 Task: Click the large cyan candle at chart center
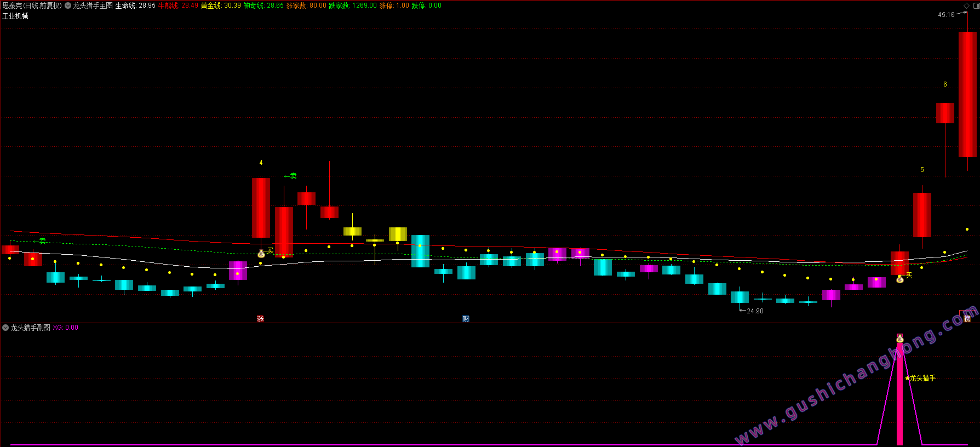tap(420, 251)
